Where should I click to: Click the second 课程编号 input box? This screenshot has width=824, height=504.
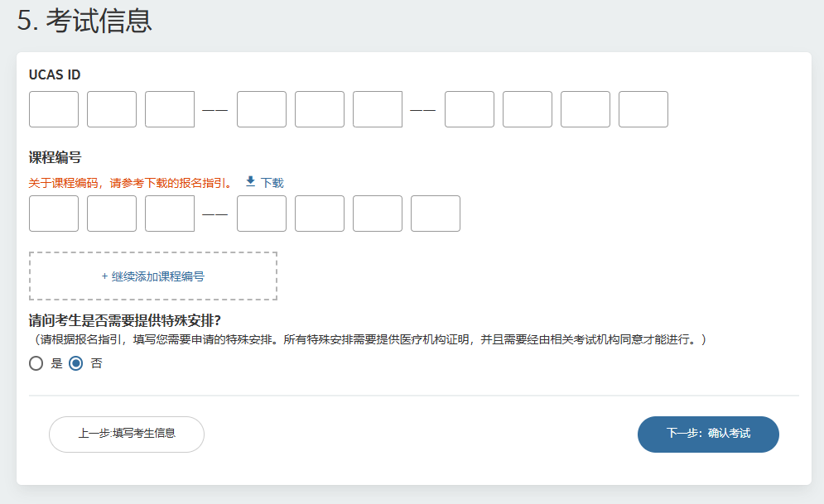(111, 213)
